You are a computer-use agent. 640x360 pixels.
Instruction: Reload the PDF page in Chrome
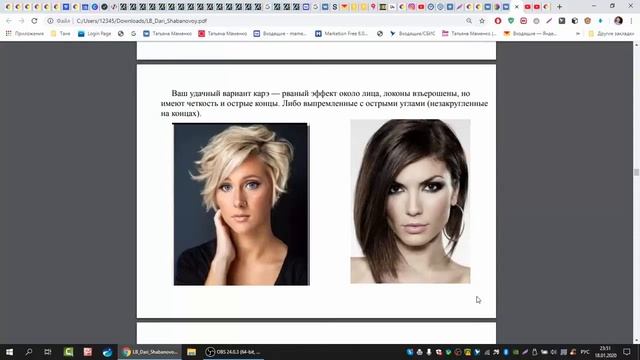[34, 21]
